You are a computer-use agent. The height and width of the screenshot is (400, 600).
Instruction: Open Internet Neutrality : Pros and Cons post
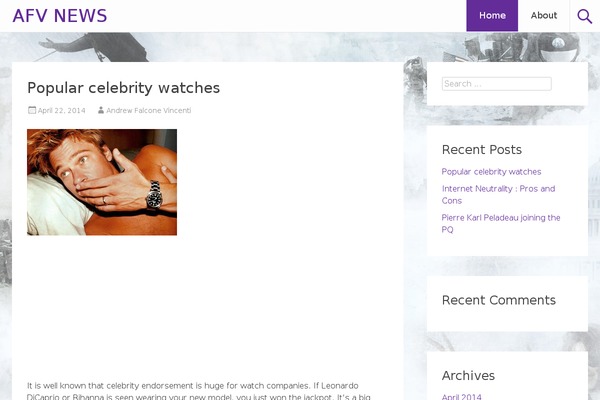click(x=498, y=194)
